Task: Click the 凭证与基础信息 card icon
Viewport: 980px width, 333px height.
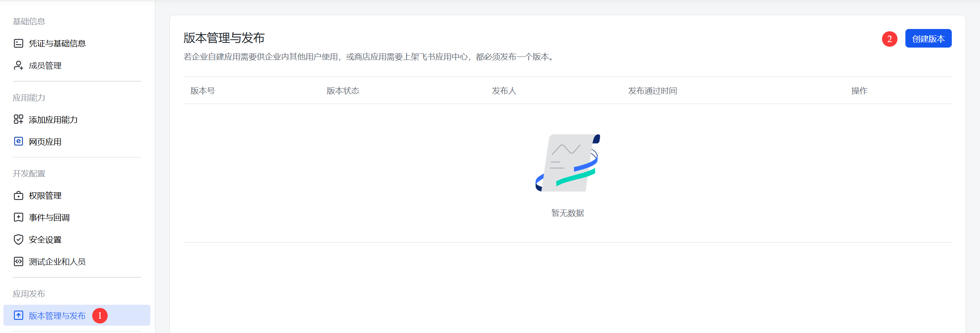Action: pos(18,43)
